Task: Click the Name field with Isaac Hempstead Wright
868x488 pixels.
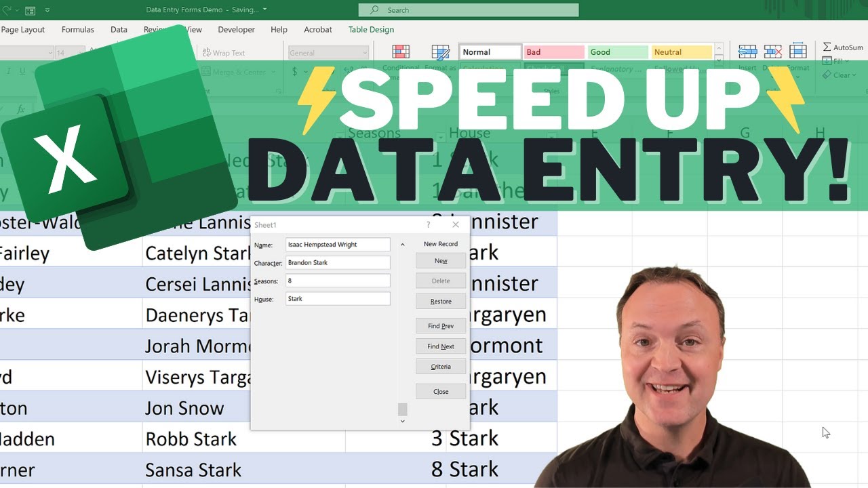Action: pyautogui.click(x=338, y=245)
